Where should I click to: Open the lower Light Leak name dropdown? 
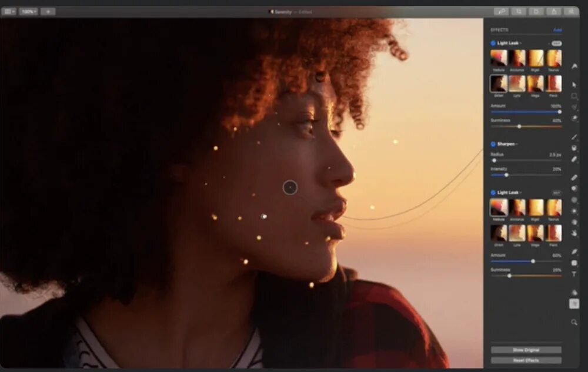pyautogui.click(x=509, y=193)
